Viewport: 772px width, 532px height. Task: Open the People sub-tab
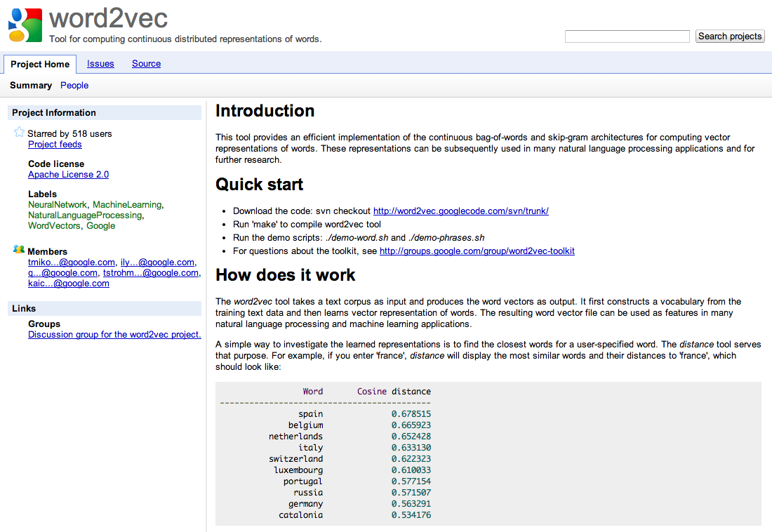point(74,85)
